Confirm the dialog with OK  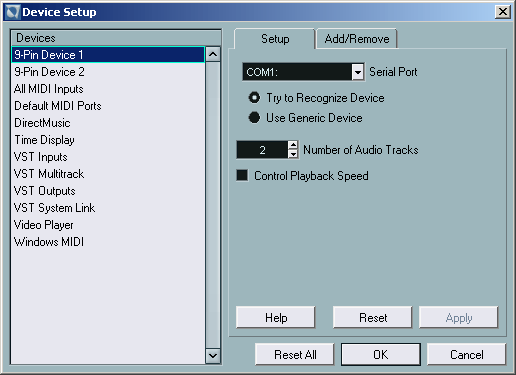(381, 355)
